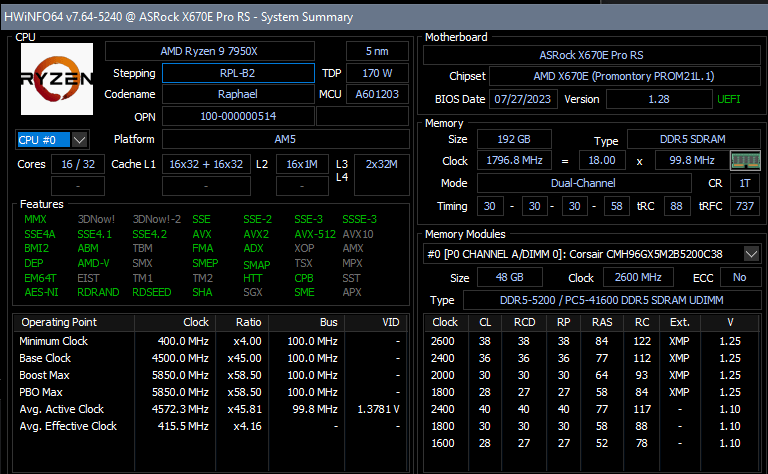Screen dimensions: 768x474
Task: Select the Avg. Active Clock row
Action: pos(210,409)
